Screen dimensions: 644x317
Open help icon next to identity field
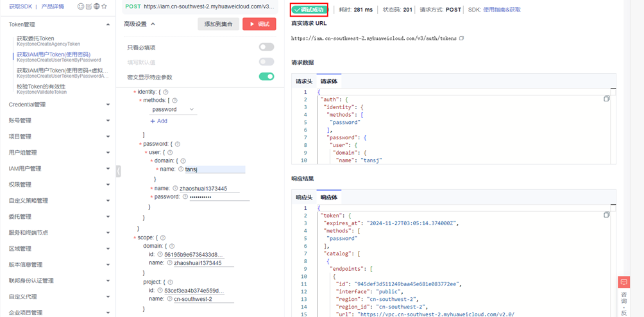coord(165,92)
